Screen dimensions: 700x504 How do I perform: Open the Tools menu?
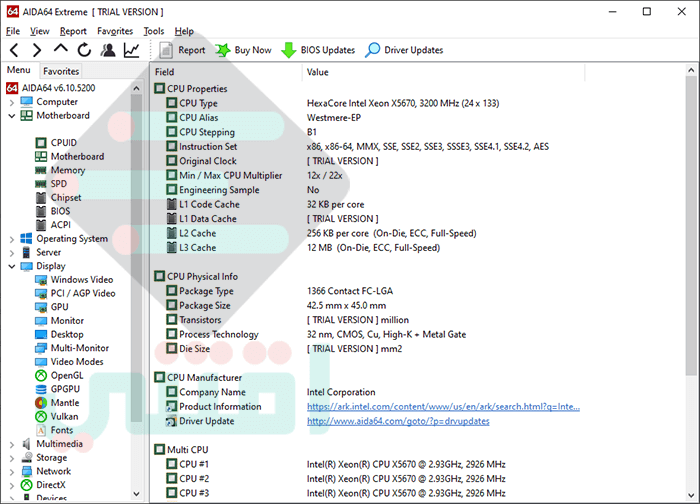[x=154, y=31]
